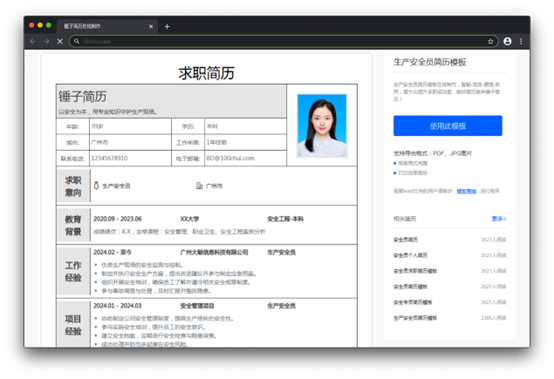Open the 模板商城 link

point(466,191)
